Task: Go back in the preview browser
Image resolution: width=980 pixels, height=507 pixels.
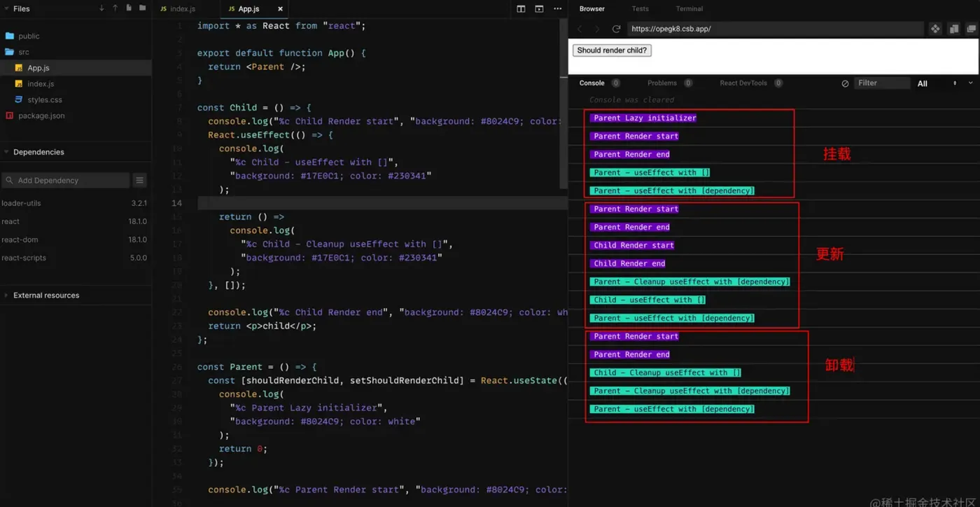Action: (x=580, y=29)
